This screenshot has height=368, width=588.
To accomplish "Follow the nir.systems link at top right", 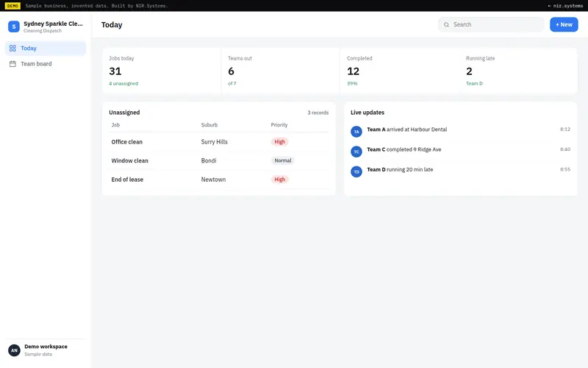I will click(565, 6).
